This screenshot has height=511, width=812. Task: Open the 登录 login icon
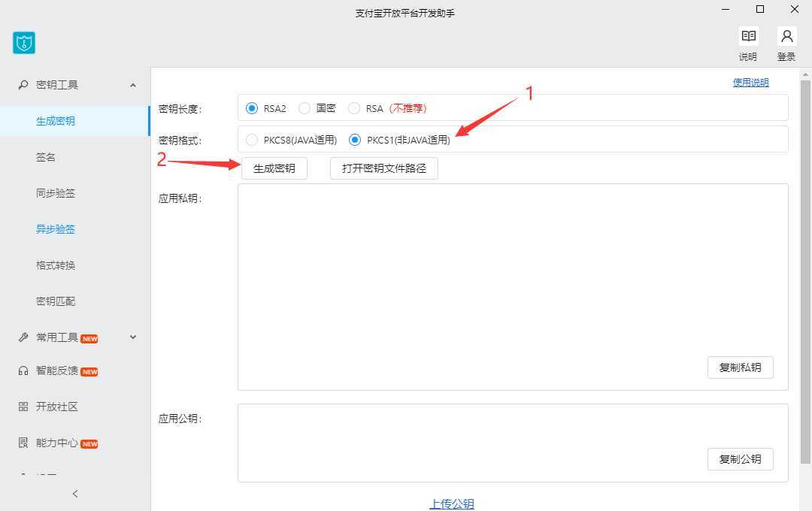786,35
